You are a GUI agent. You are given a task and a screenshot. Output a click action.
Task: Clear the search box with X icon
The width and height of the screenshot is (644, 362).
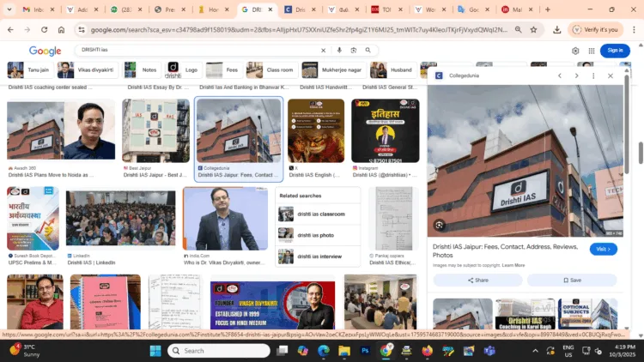tap(323, 51)
